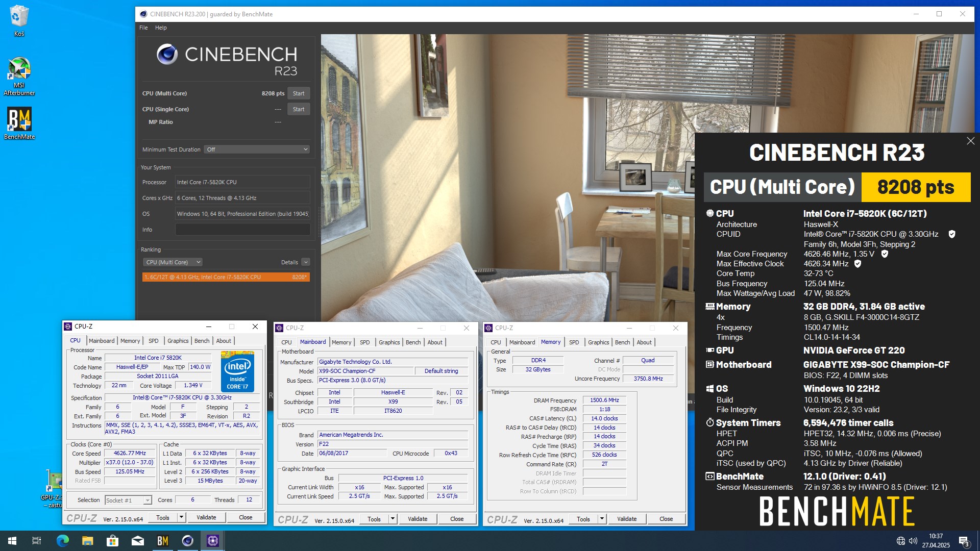Switch to BenchMate on the taskbar
980x551 pixels.
tap(162, 541)
